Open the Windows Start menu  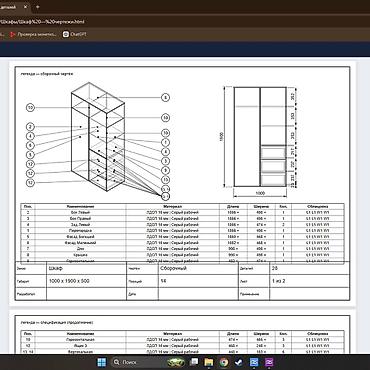point(101,362)
